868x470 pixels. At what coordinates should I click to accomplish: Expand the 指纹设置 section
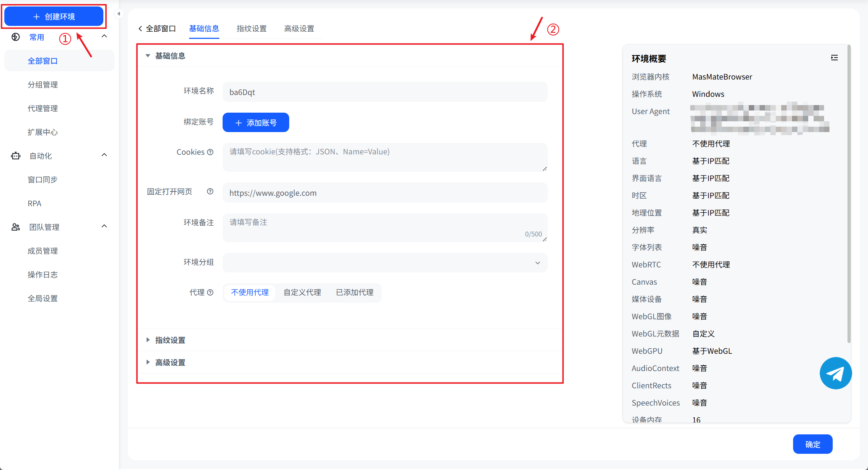click(170, 340)
